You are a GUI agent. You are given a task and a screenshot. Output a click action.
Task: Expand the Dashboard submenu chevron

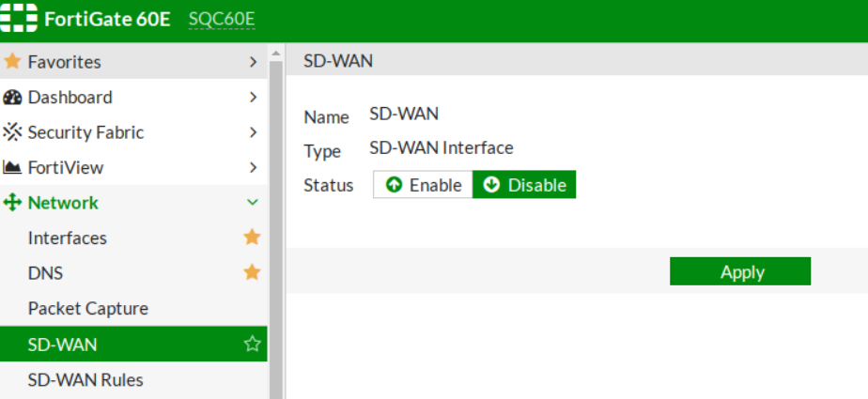tap(253, 98)
